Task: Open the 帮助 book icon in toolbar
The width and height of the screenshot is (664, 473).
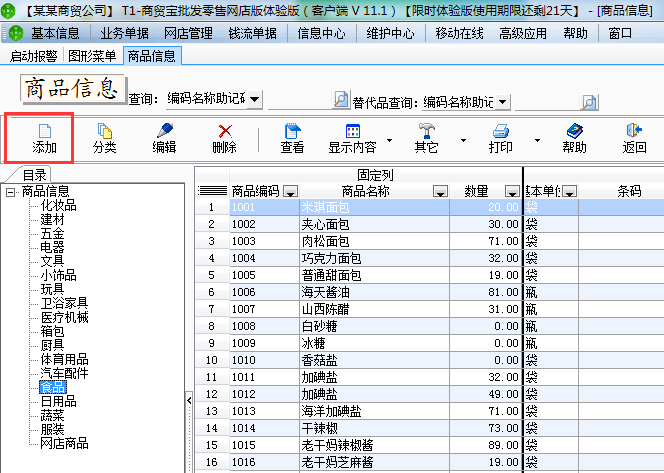Action: pyautogui.click(x=575, y=131)
